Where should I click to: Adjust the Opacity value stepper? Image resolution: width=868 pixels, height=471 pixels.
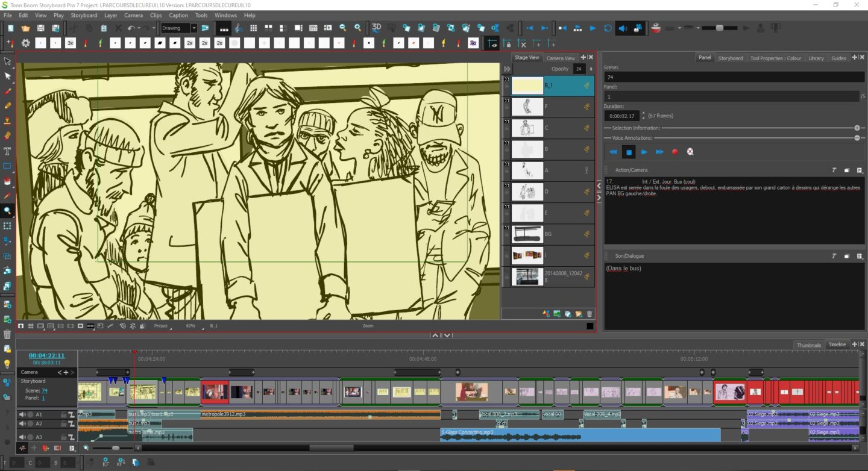click(590, 69)
